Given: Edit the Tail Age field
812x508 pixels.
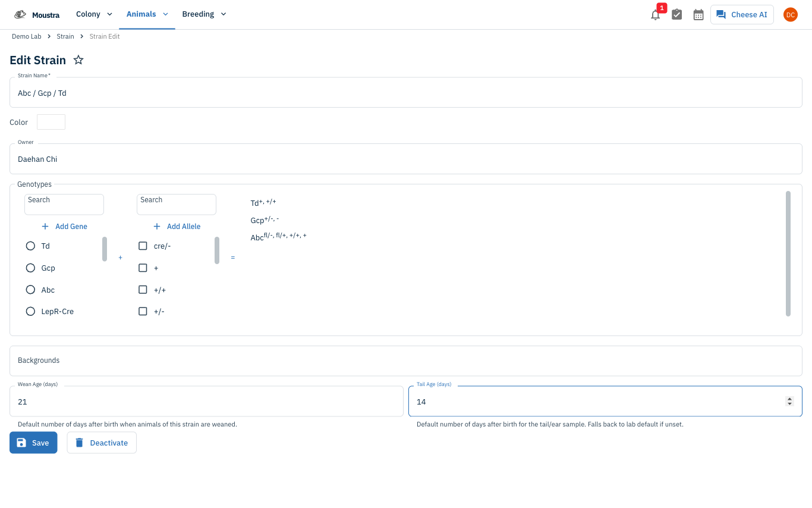Looking at the screenshot, I should pyautogui.click(x=605, y=402).
